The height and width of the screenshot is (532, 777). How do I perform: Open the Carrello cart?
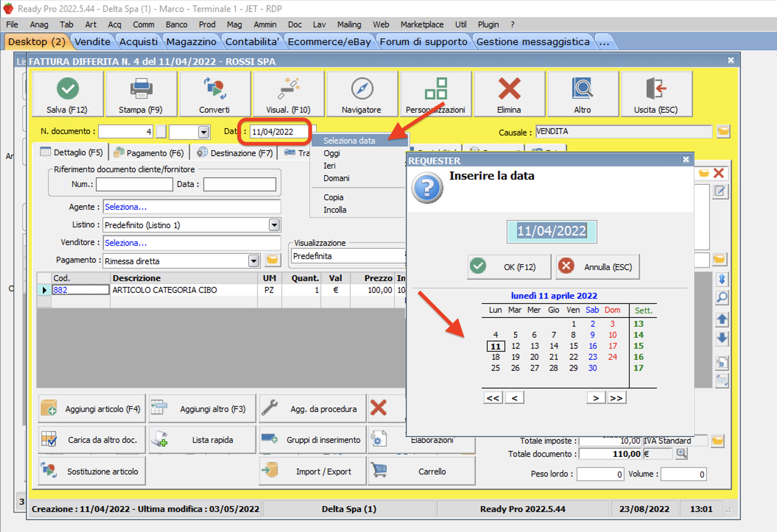coord(422,471)
